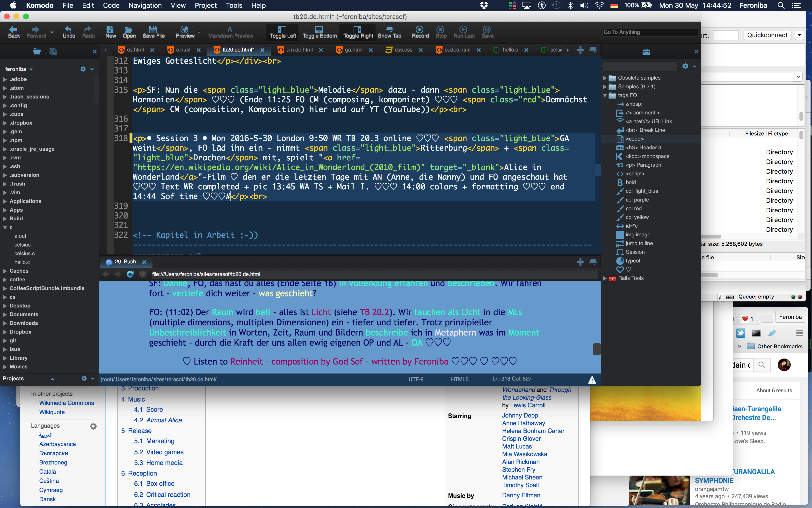Open the Preview dropdown arrow

[199, 33]
